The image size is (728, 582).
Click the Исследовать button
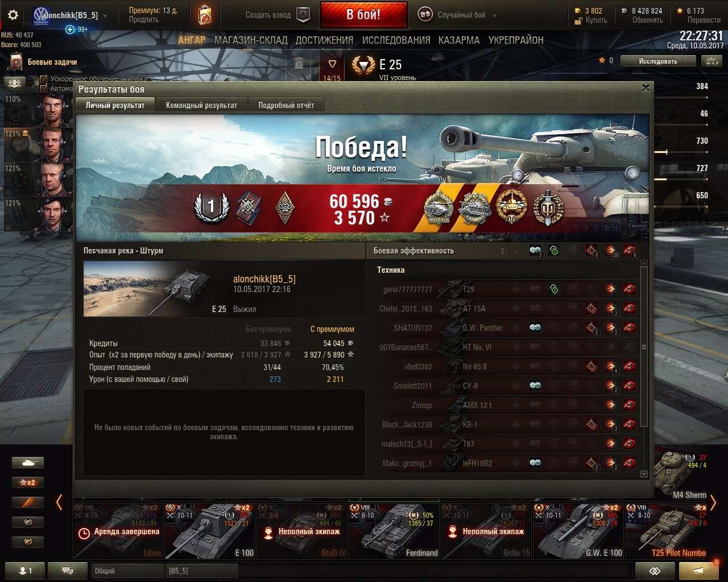(658, 61)
